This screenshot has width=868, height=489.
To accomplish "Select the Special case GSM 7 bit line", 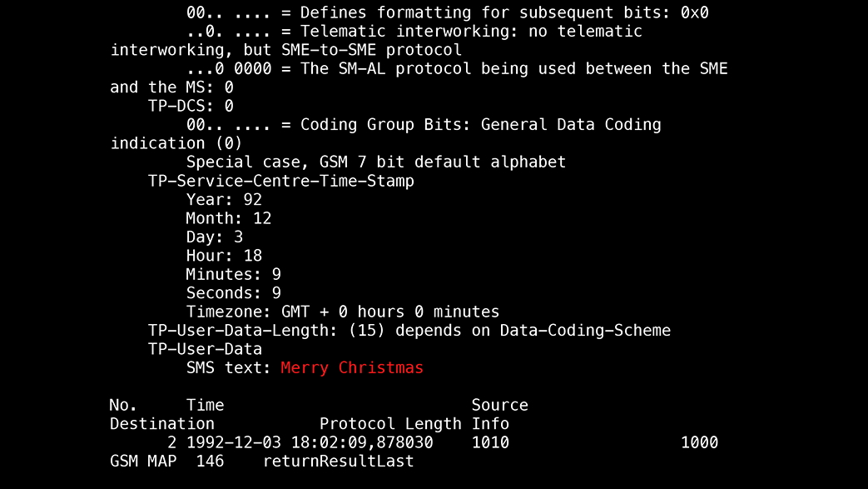I will tap(376, 162).
